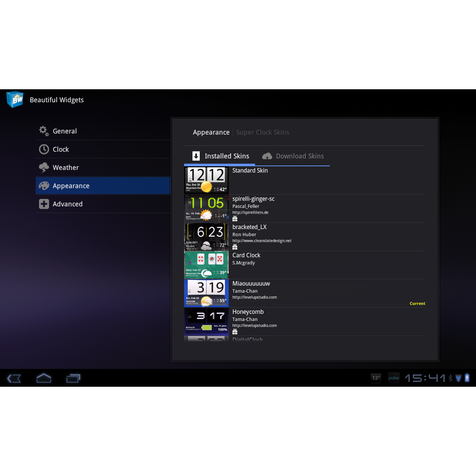This screenshot has height=476, width=476.
Task: Open http://www.cleanslatedesign.net under bracketed_LX
Action: (x=262, y=241)
